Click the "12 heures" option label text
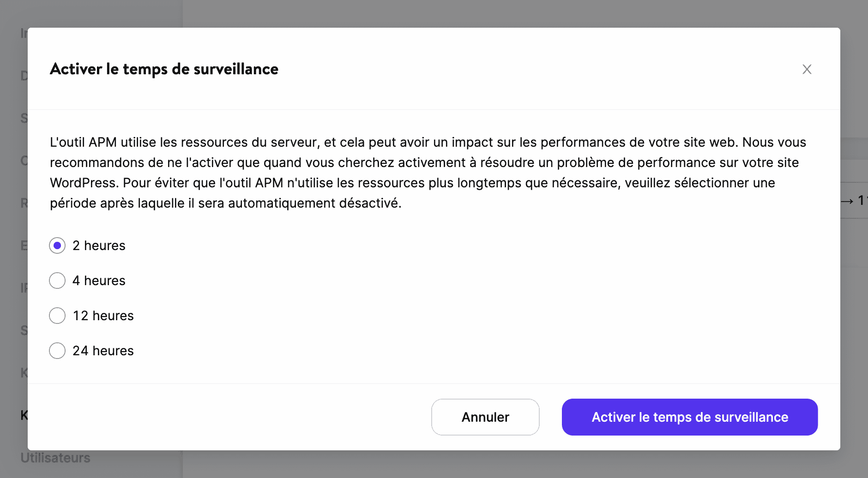This screenshot has height=478, width=868. (103, 316)
